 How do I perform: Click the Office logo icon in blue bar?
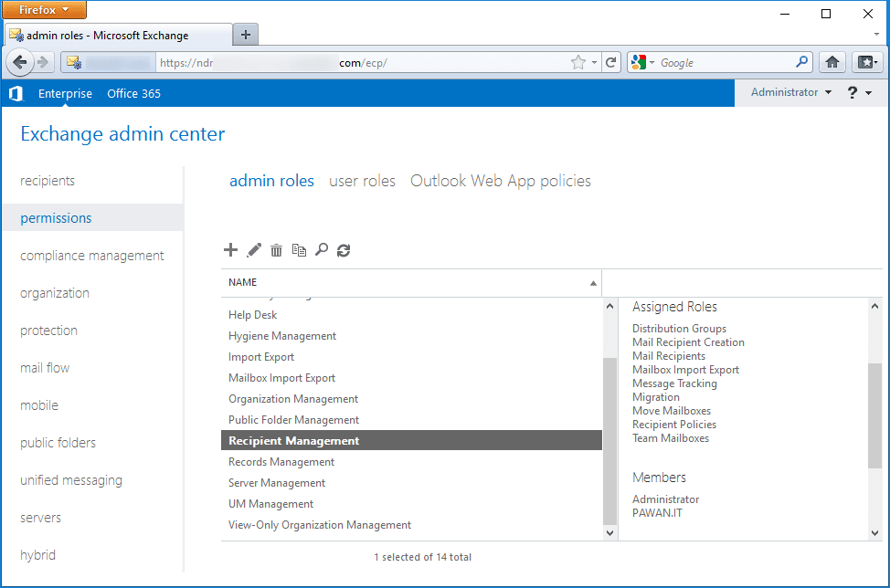16,93
